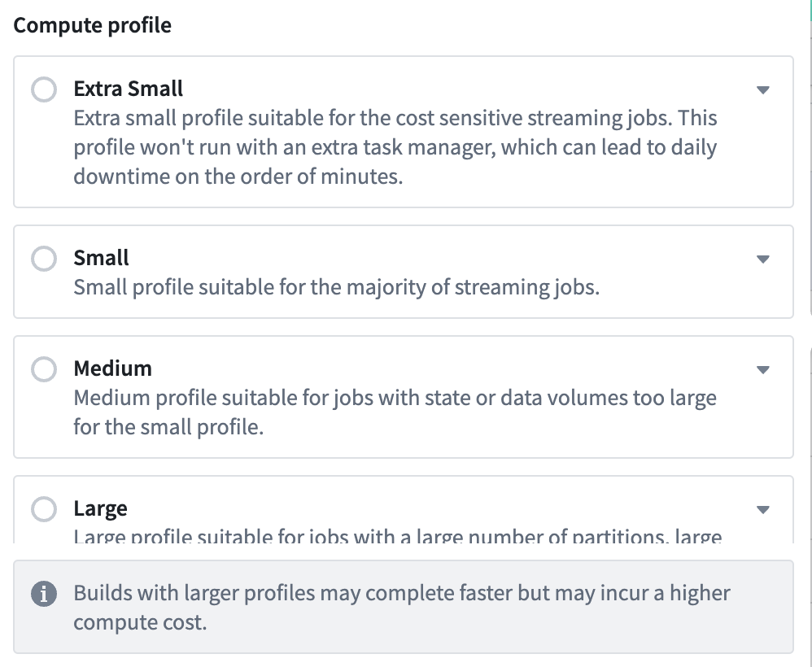Click the 'Compute profile' section heading
Viewport: 812px width, 667px height.
click(92, 25)
